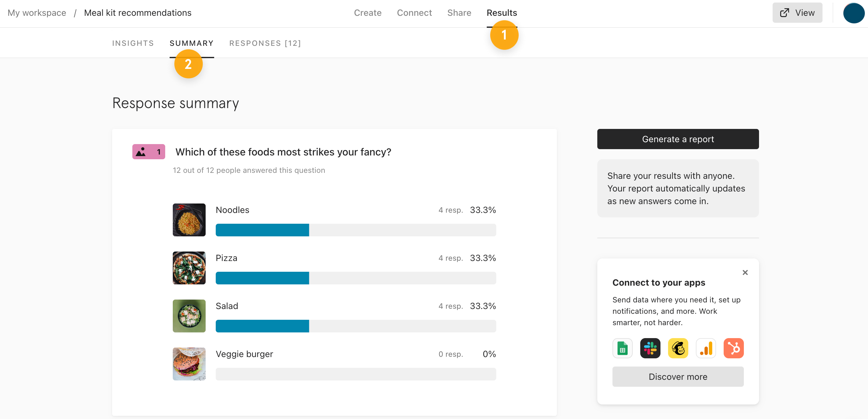Screen dimensions: 868x419
Task: Click the '33.3%' value in the Pizza row
Action: point(483,258)
